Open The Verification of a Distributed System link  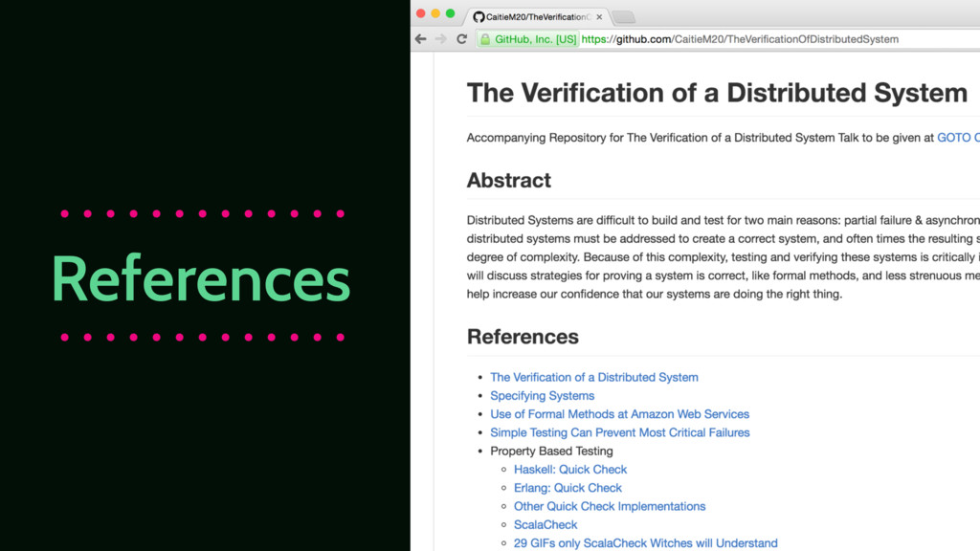coord(593,378)
